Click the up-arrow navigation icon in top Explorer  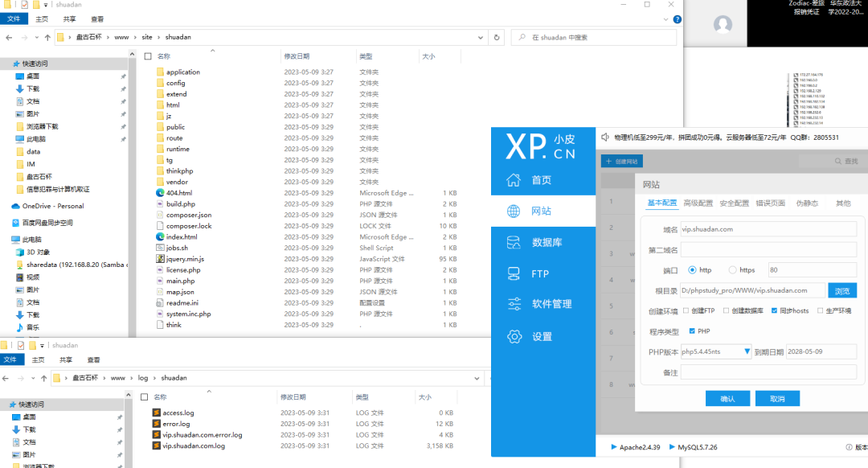(x=47, y=37)
